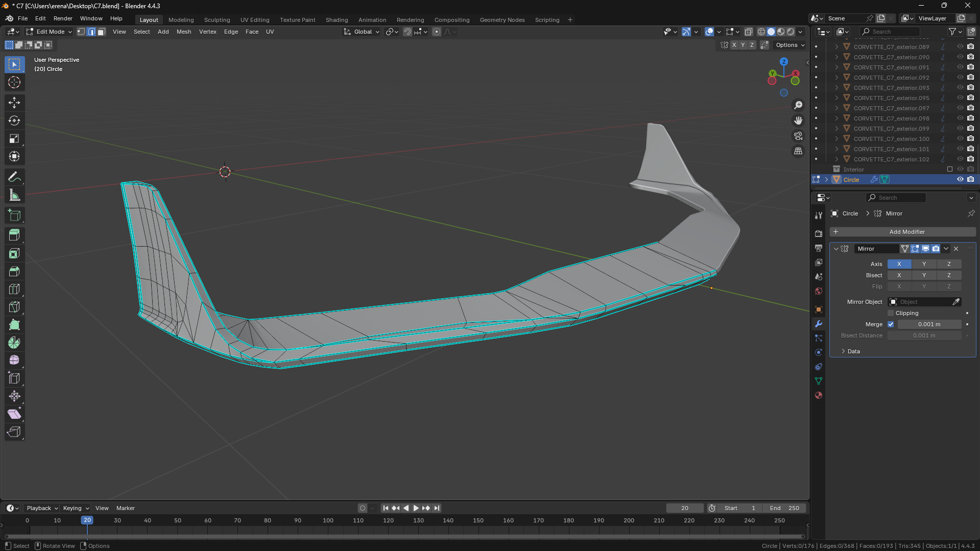This screenshot has width=980, height=551.
Task: Switch to face select mode
Action: pos(101,32)
